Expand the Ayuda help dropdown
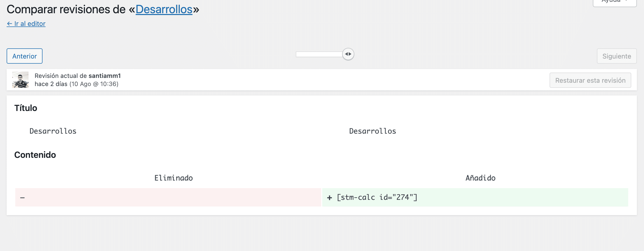 point(614,2)
